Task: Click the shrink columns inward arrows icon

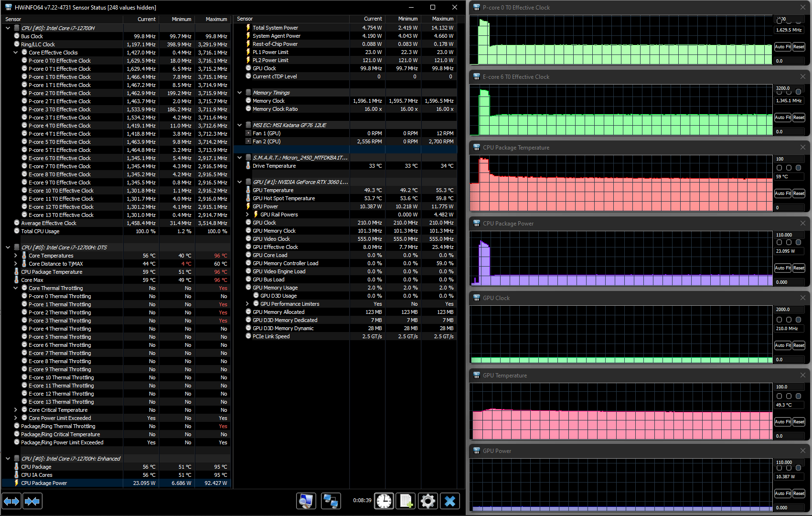Action: 32,501
